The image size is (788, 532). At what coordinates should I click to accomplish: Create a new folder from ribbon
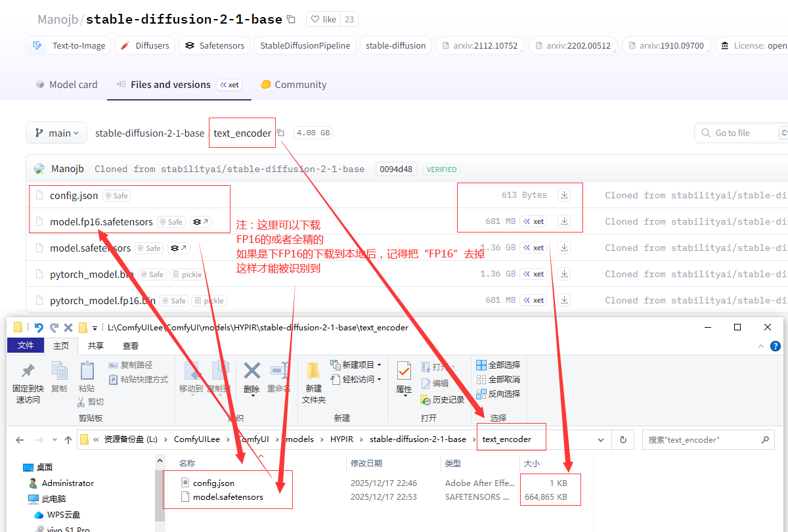(313, 380)
